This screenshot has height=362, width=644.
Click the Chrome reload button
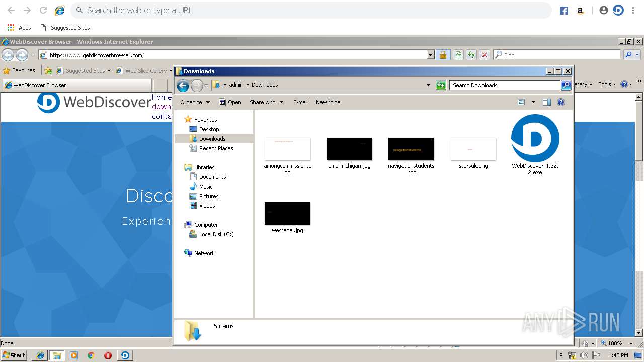click(43, 10)
